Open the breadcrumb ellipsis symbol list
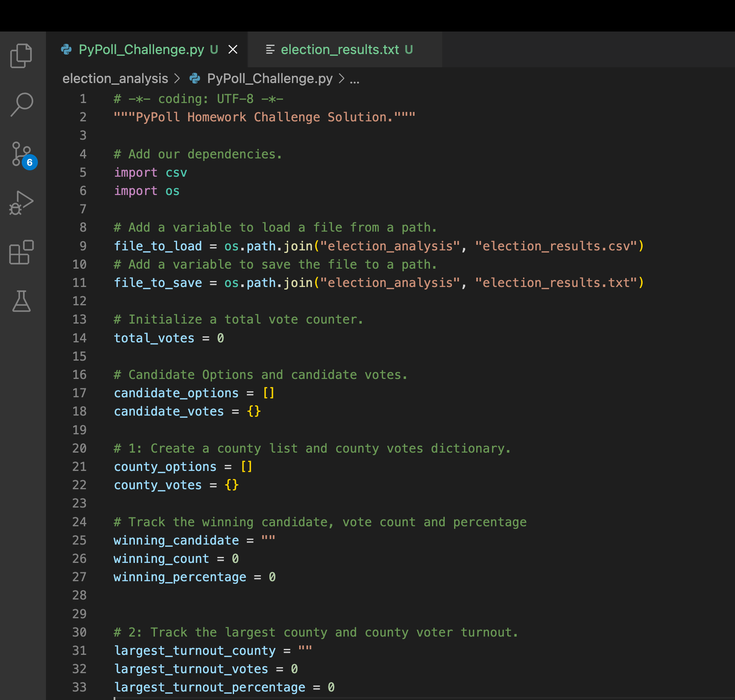Viewport: 735px width, 700px height. coord(355,80)
